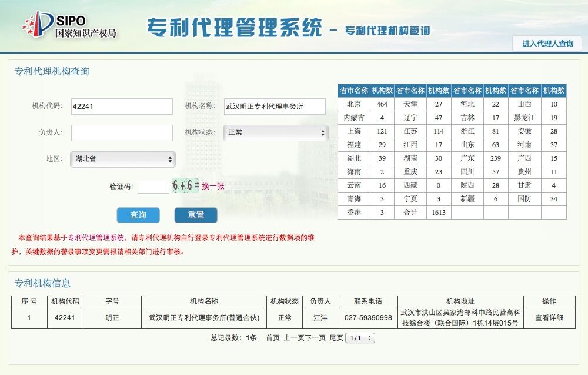Screen dimensions: 588x375
Task: Focus the 机构代码 input field
Action: (122, 107)
